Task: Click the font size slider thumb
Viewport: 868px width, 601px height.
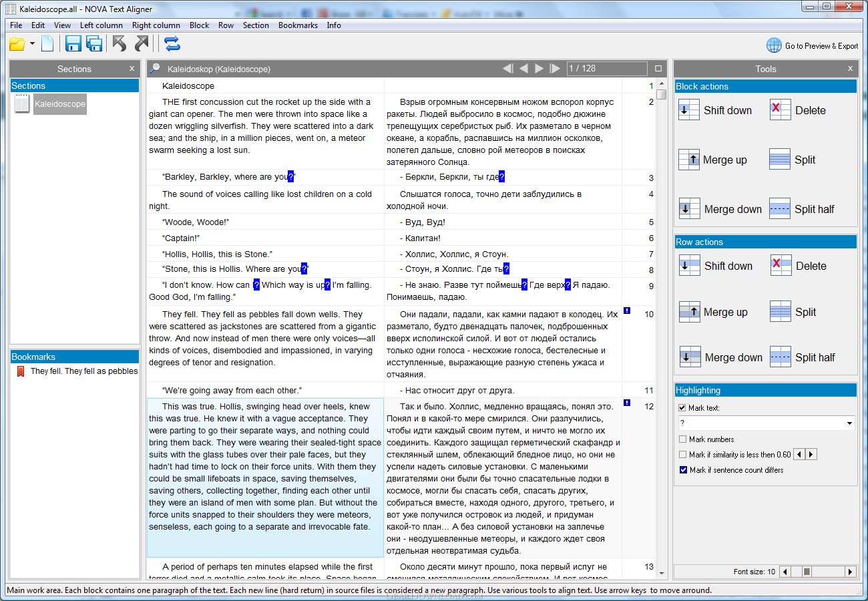Action: [x=807, y=572]
